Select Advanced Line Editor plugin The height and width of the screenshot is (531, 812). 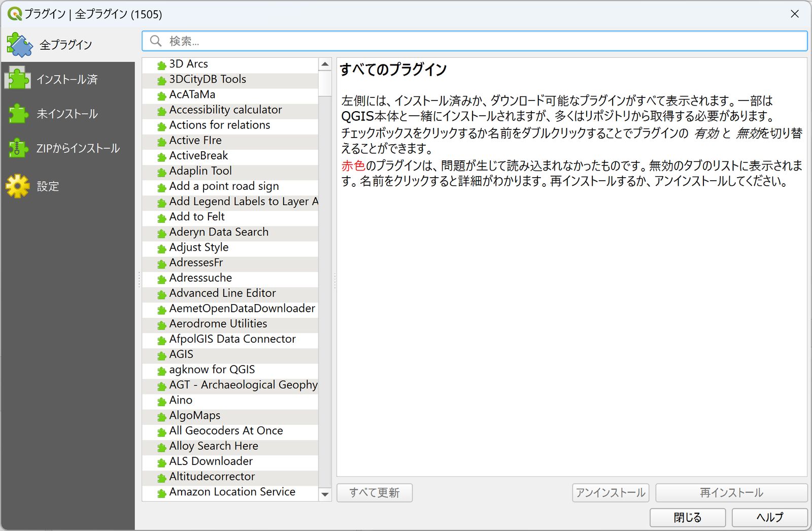pos(230,294)
